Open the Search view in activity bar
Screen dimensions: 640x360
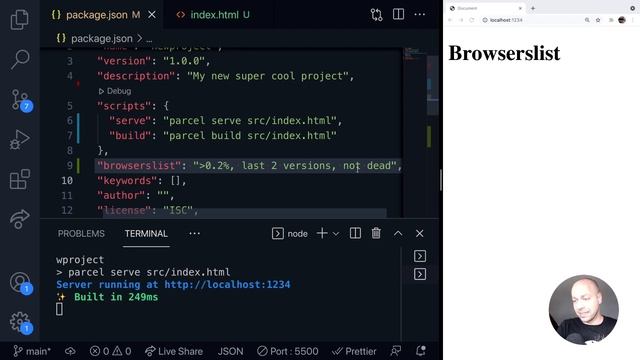tap(19, 59)
